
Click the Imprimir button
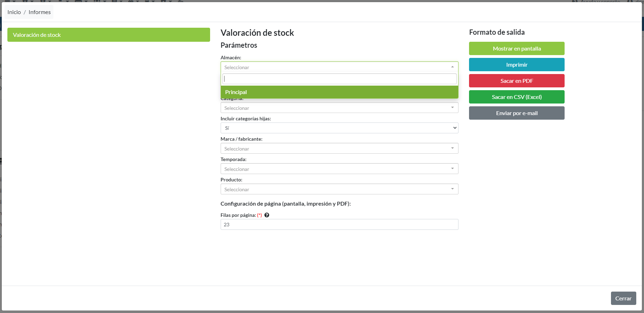point(516,65)
